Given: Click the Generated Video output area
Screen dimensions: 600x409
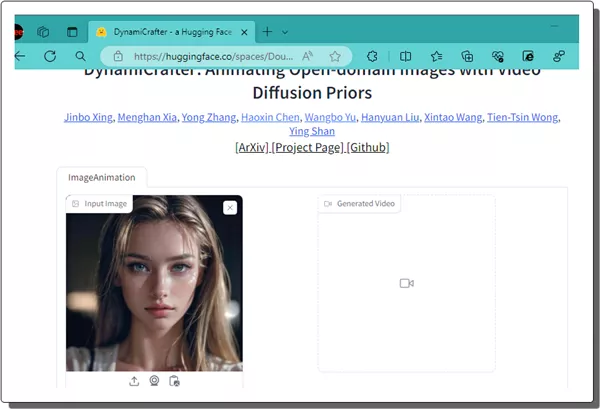Looking at the screenshot, I should click(406, 284).
